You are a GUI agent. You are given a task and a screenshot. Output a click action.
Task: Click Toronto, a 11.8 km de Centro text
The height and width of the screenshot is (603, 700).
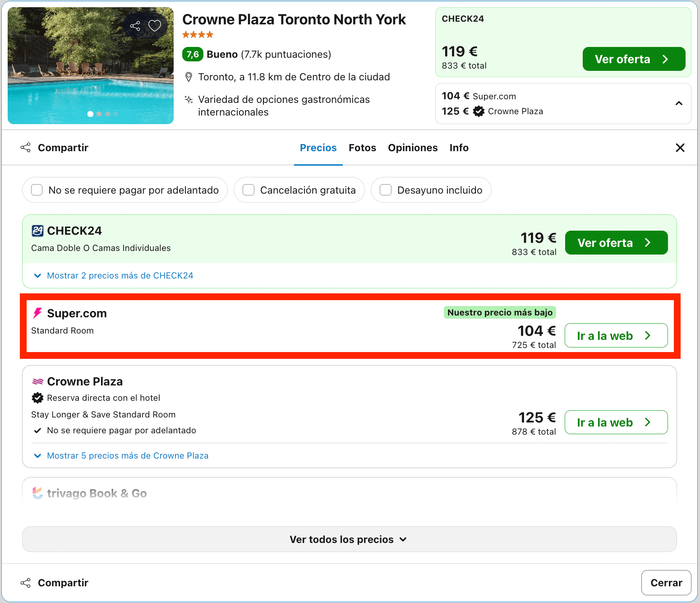294,77
